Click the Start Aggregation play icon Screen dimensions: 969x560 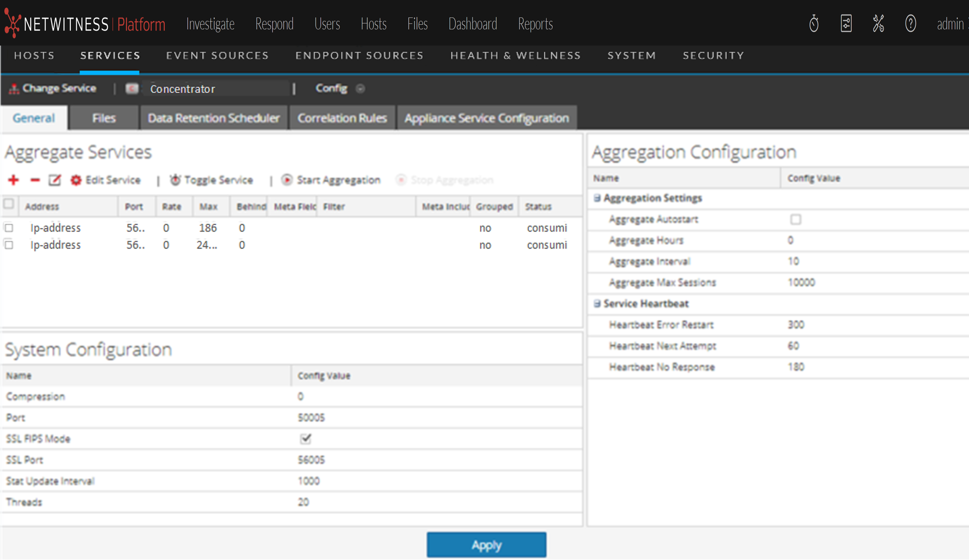coord(287,180)
